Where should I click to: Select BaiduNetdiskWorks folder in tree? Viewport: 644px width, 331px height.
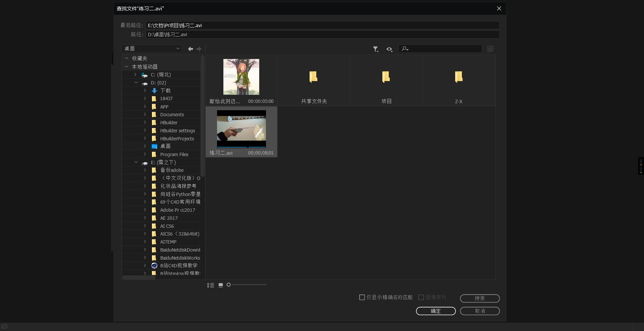point(180,258)
